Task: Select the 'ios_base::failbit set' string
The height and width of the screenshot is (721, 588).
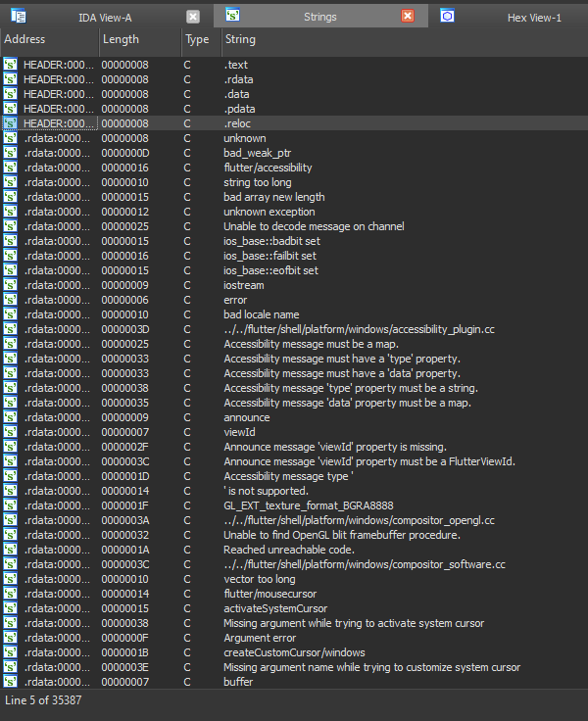Action: 270,256
